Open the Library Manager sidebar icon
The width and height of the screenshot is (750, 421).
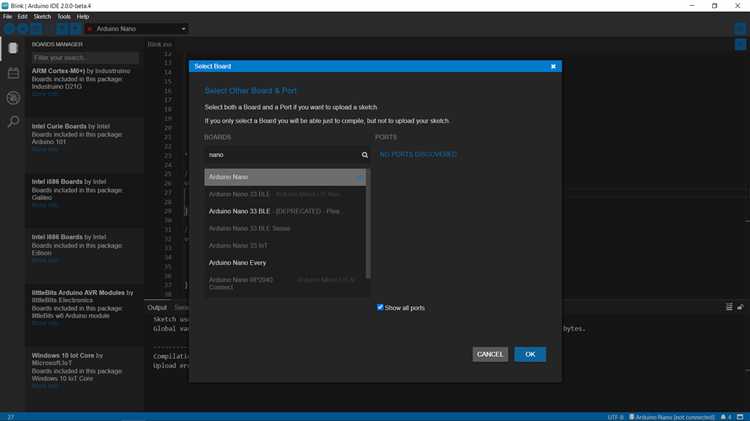pos(13,73)
